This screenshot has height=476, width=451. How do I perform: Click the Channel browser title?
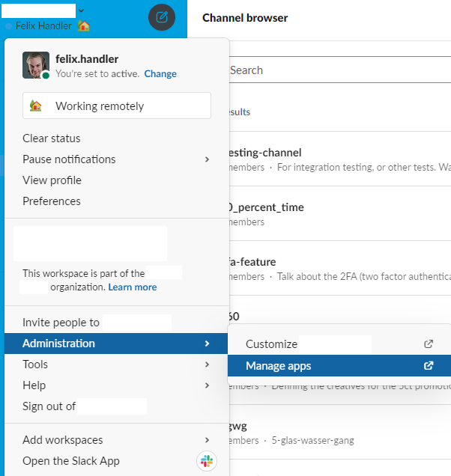pyautogui.click(x=245, y=18)
